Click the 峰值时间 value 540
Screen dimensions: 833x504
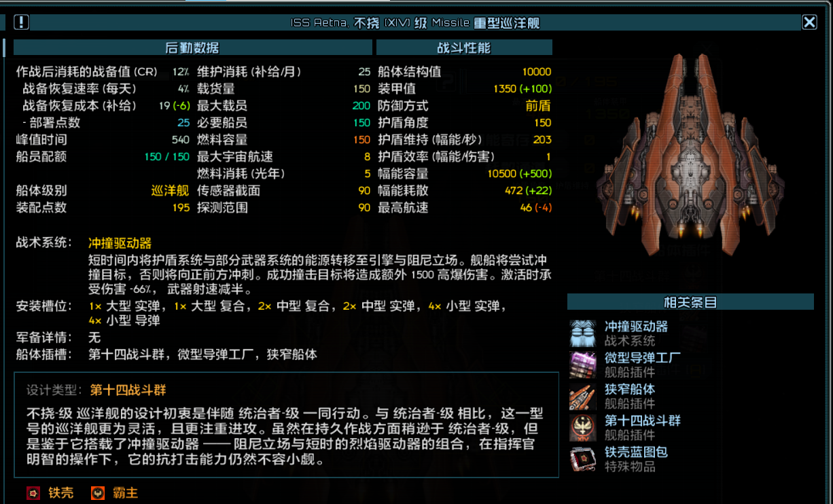(181, 140)
